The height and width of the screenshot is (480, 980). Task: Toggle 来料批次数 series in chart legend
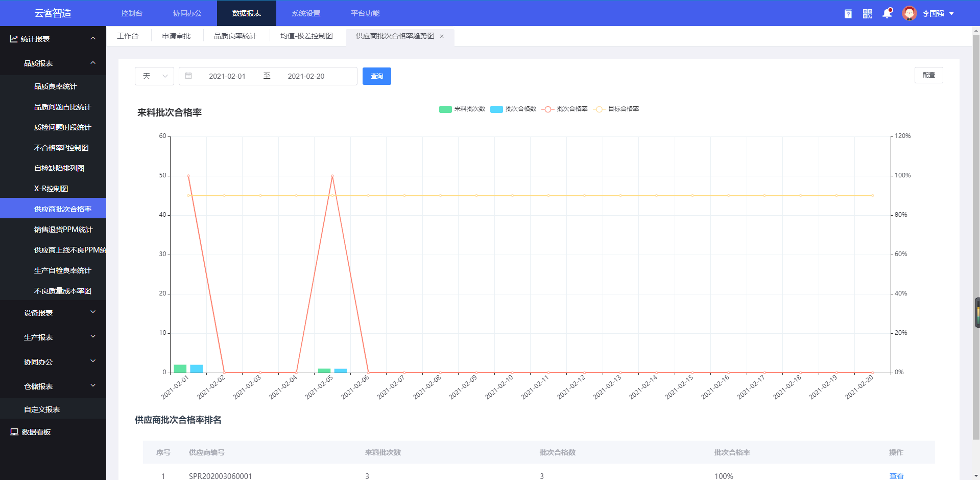point(445,109)
